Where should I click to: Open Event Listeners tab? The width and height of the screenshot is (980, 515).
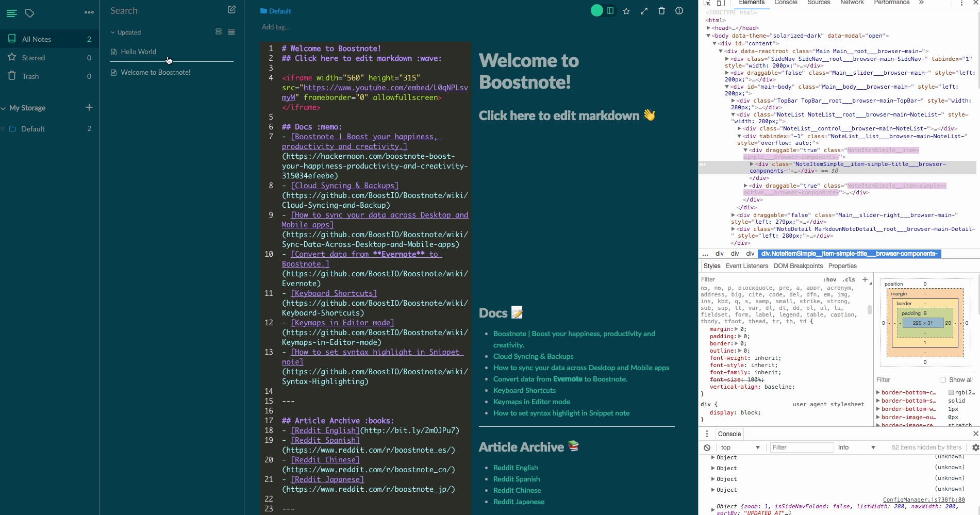click(x=747, y=266)
